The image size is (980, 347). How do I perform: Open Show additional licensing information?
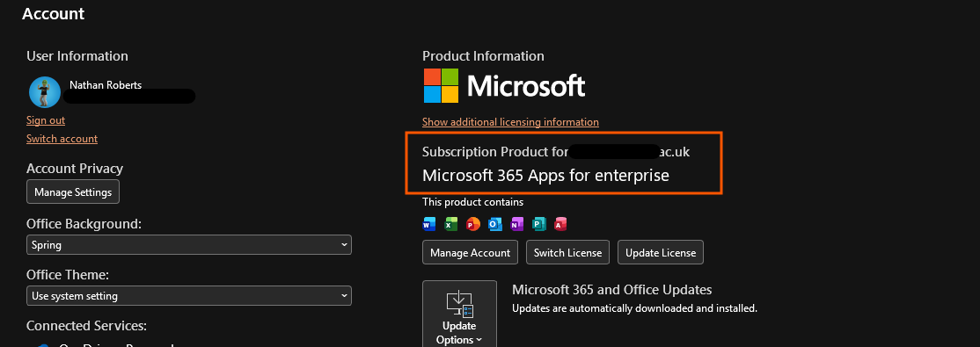[510, 122]
